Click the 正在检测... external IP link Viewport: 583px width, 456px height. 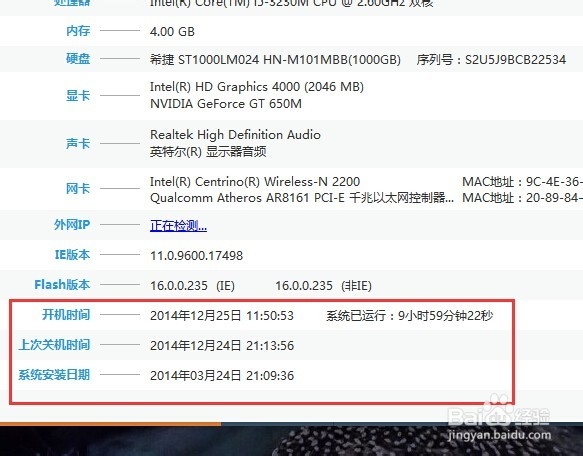[178, 225]
